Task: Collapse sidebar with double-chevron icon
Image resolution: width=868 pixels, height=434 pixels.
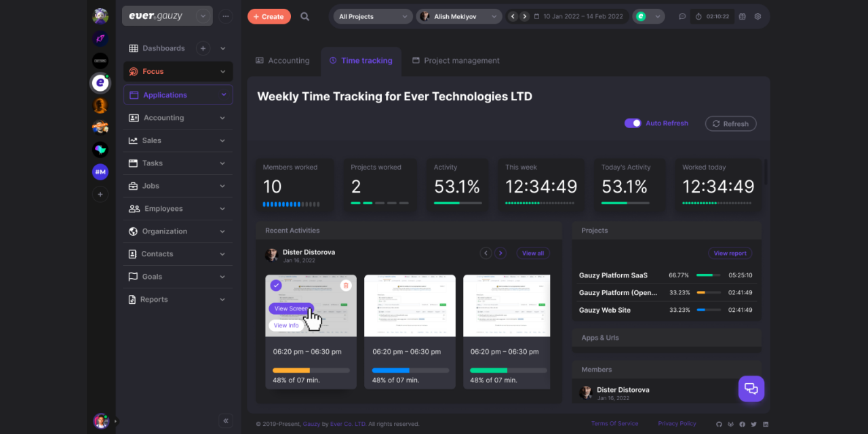Action: (x=226, y=420)
